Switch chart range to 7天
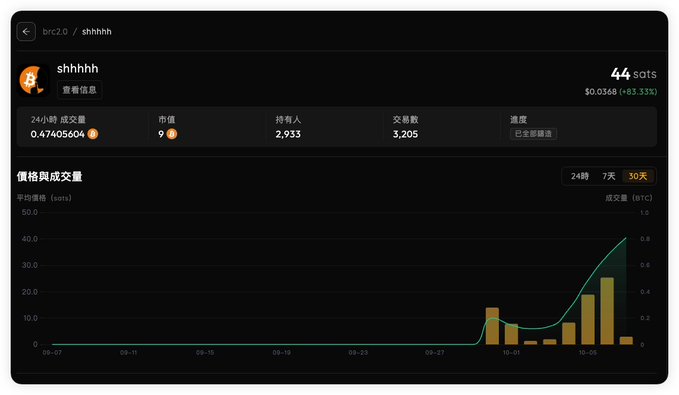Viewport: 679px width, 395px height. pos(608,176)
